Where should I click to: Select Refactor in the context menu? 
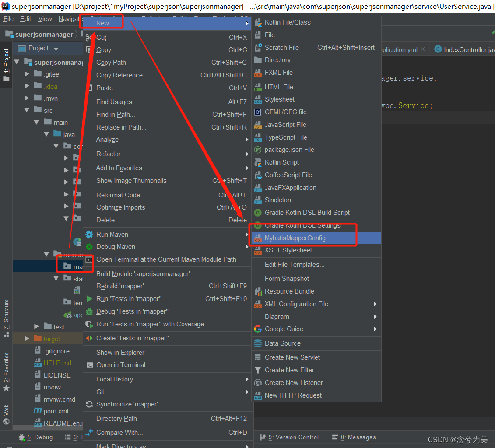click(x=167, y=154)
